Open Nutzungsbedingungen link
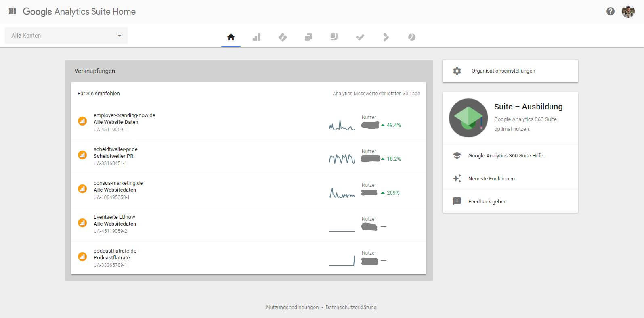This screenshot has height=318, width=644. coord(292,308)
